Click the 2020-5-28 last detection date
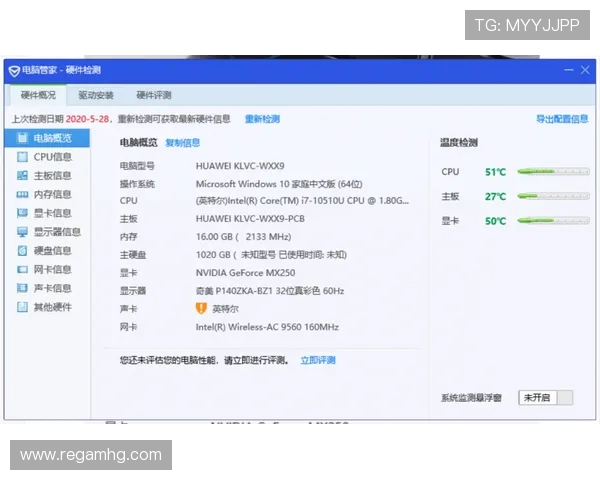600x480 pixels. pyautogui.click(x=87, y=119)
